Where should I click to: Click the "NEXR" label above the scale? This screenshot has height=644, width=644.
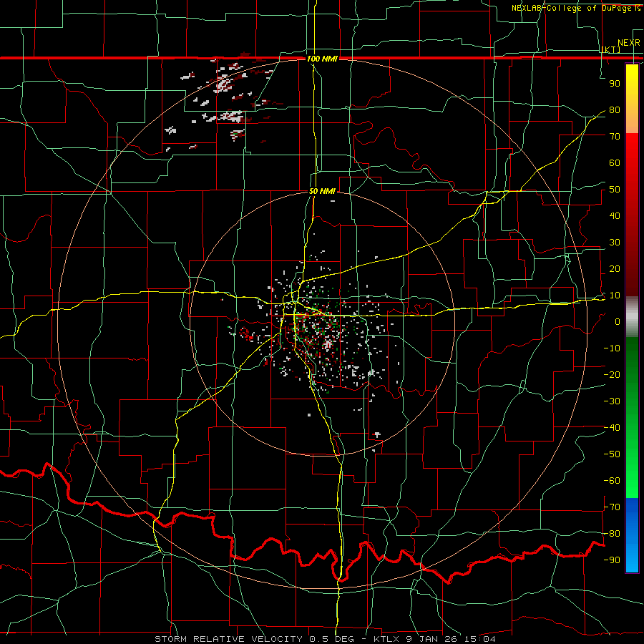629,43
